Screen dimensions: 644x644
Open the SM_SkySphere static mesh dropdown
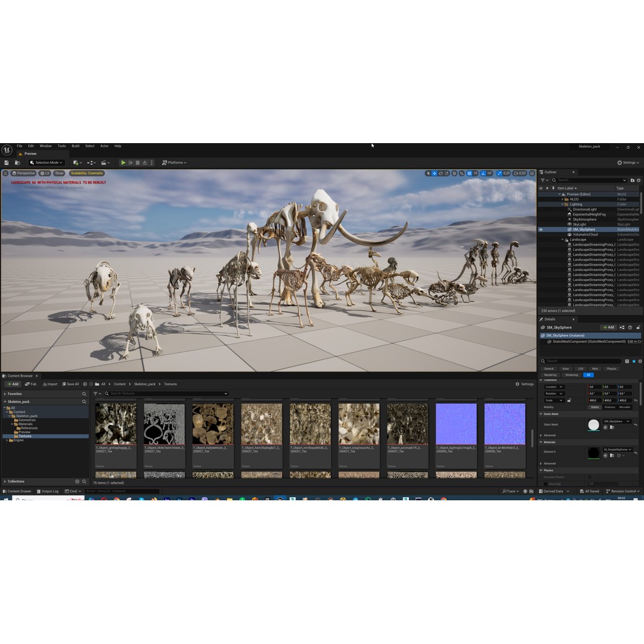[x=617, y=422]
